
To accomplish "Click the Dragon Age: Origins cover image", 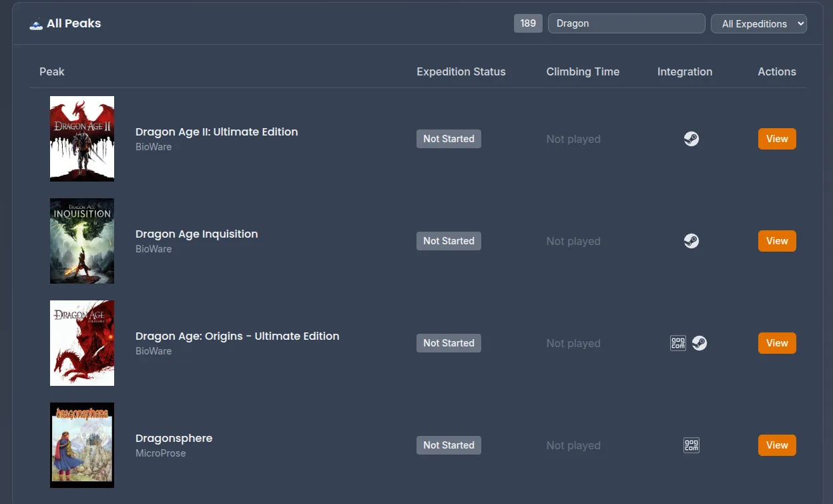I will point(82,343).
